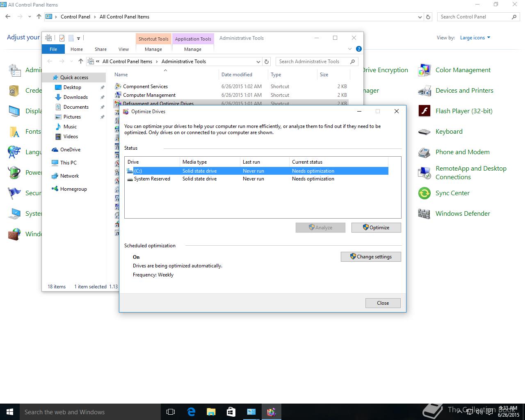
Task: Select the Documents icon in navigation pane
Action: (58, 107)
